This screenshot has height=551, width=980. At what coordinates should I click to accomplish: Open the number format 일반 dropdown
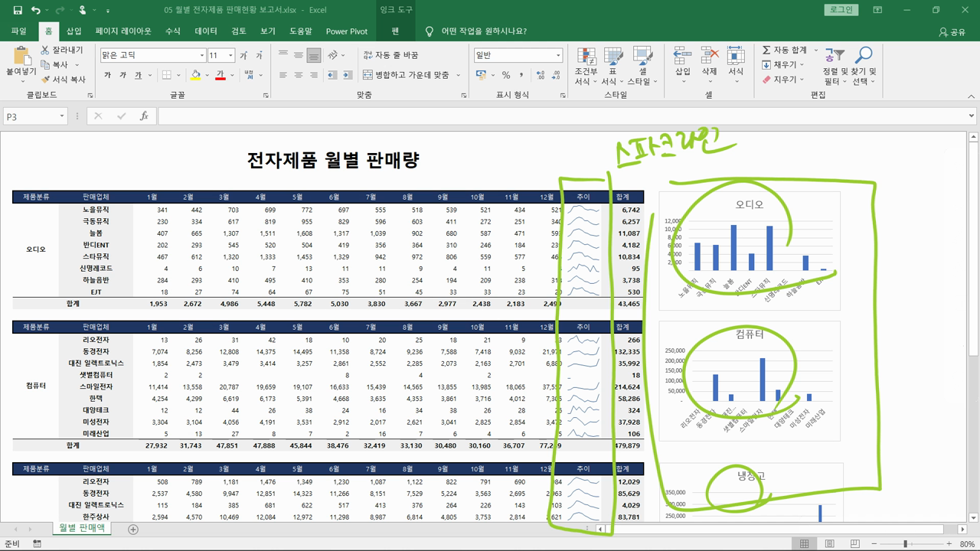pyautogui.click(x=558, y=55)
